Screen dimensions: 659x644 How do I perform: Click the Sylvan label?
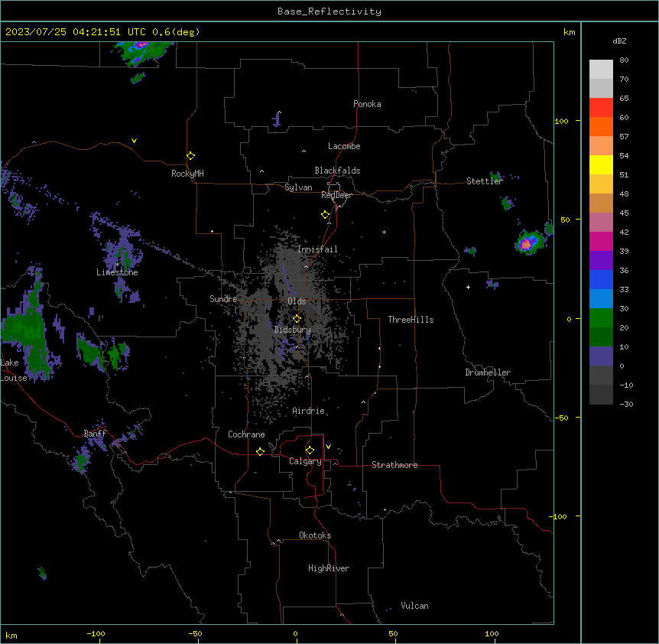pos(298,187)
